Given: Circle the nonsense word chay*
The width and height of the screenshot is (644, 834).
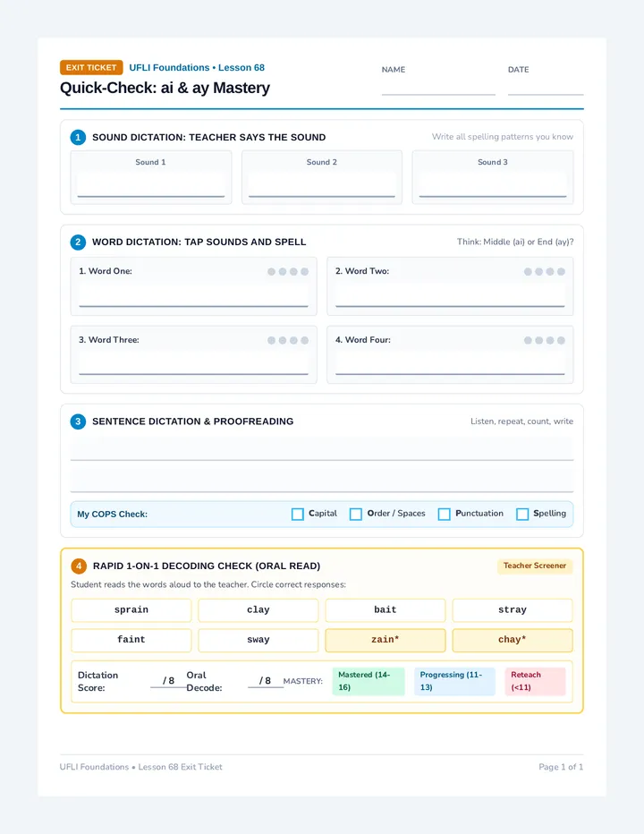Looking at the screenshot, I should [513, 640].
